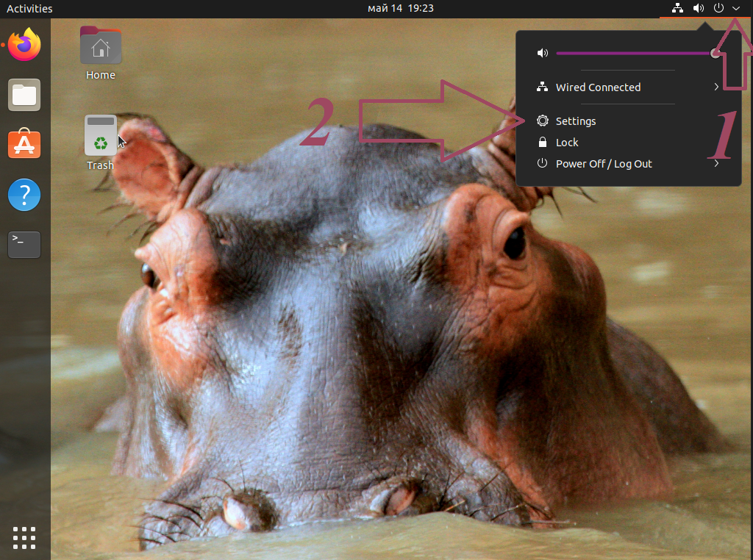Choose Lock in the system menu
The image size is (753, 560).
click(x=567, y=143)
